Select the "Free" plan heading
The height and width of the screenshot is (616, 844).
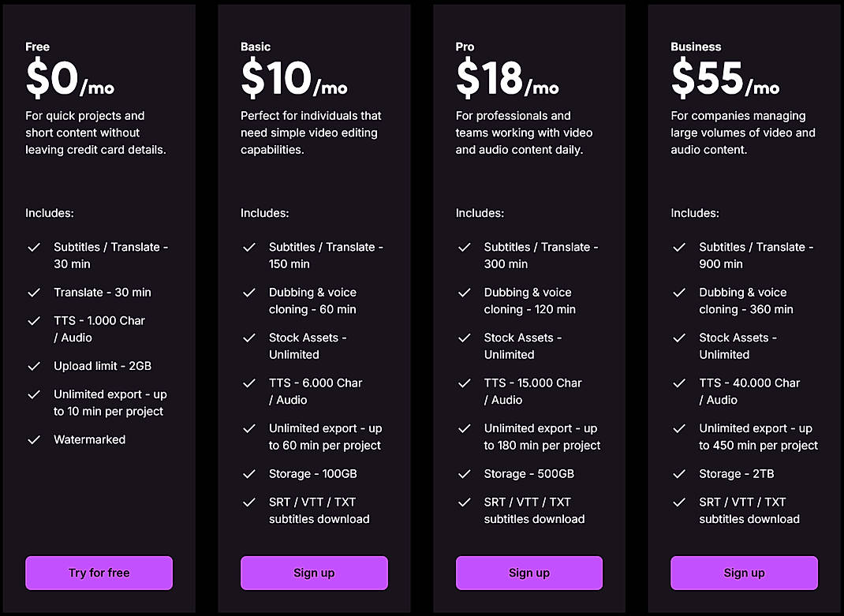coord(37,47)
